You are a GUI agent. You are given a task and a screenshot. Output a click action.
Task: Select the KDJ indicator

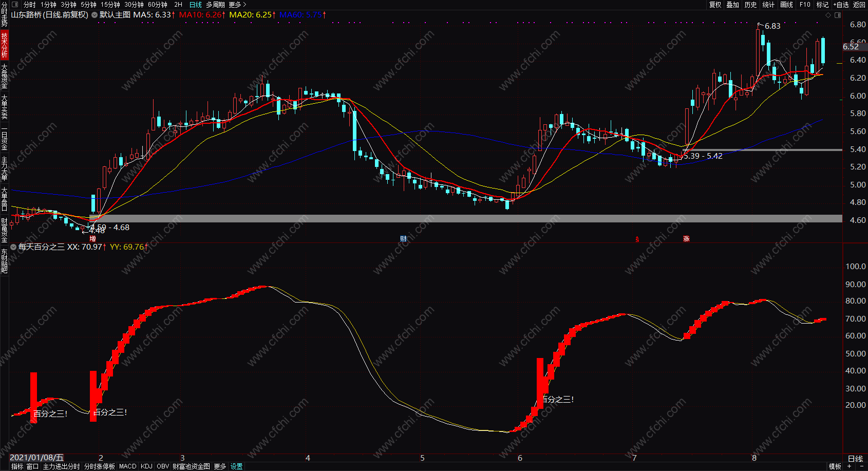[146, 466]
